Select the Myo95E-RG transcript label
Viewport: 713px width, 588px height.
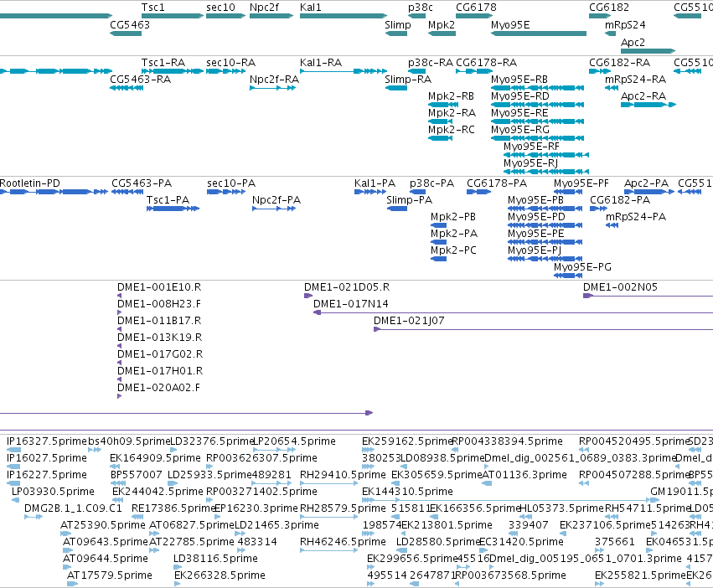pos(519,130)
